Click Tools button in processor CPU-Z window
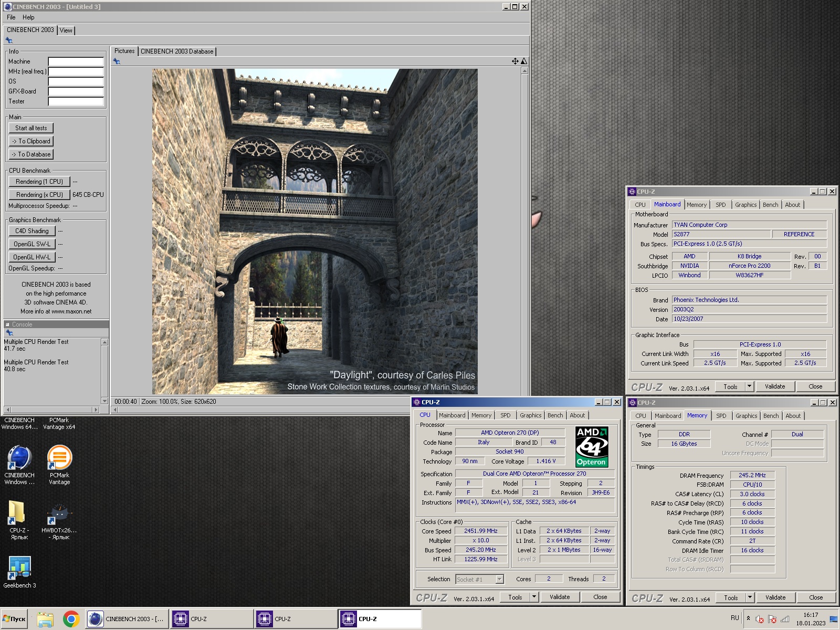Screen dimensions: 840x630 pyautogui.click(x=515, y=597)
